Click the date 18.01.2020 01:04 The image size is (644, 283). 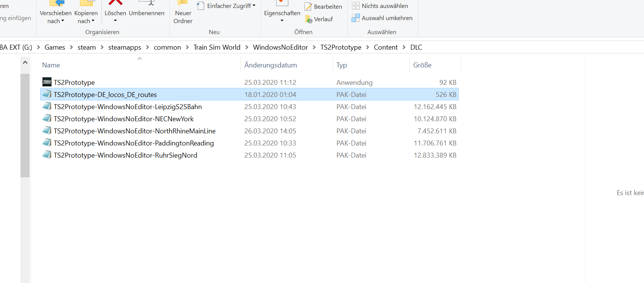[270, 94]
